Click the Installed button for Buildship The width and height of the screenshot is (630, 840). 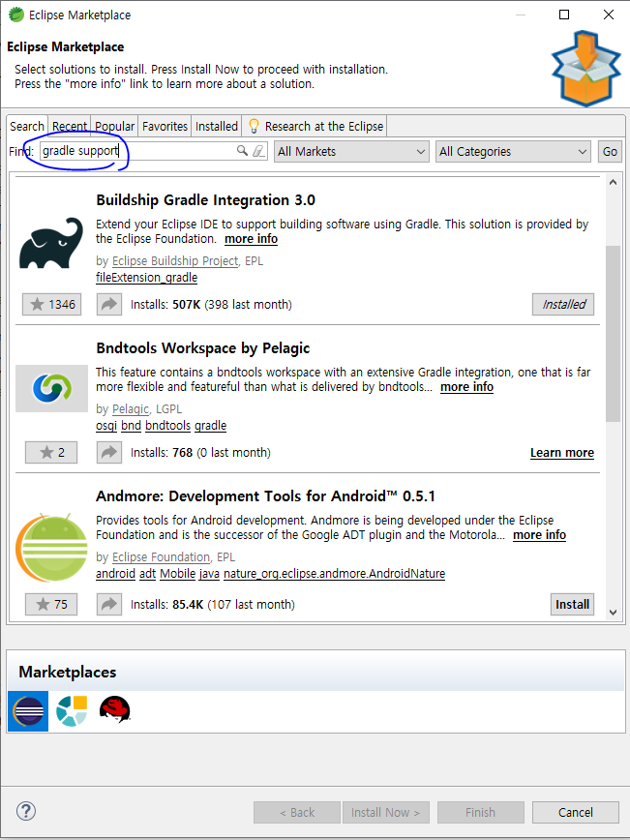click(x=563, y=304)
